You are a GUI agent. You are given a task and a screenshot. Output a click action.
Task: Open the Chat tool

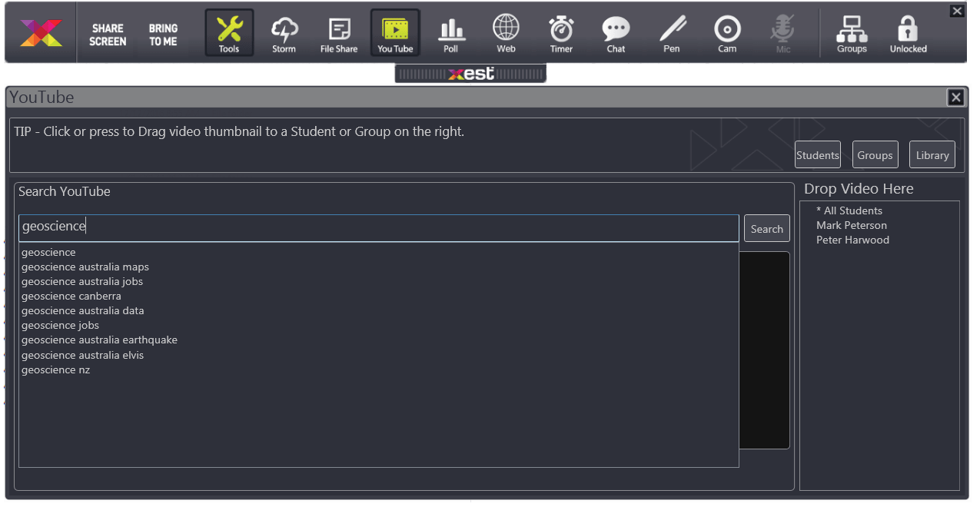[616, 35]
